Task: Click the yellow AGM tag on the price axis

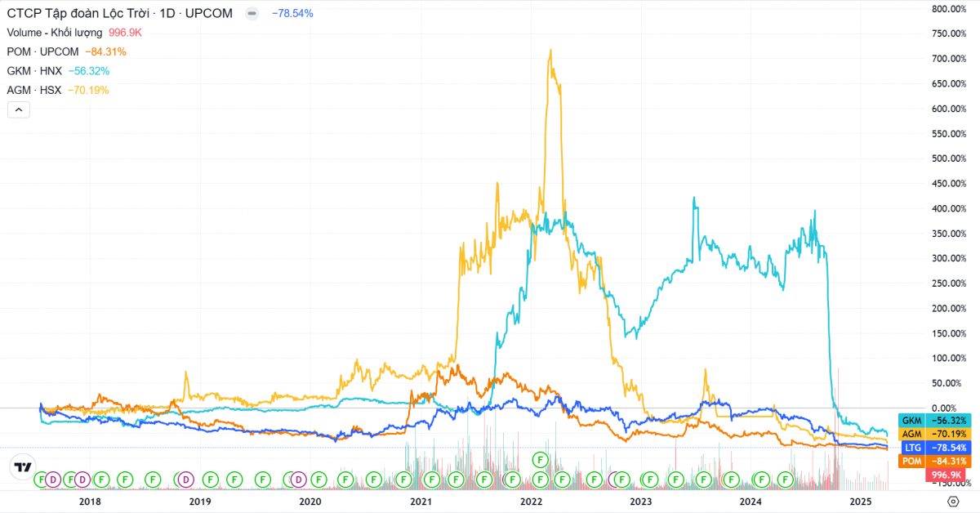Action: coord(911,434)
